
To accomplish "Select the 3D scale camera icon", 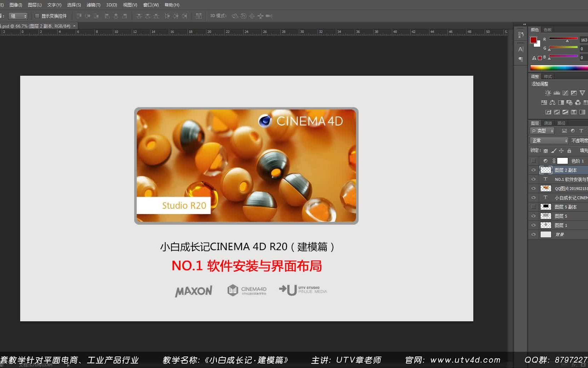I will pos(269,16).
